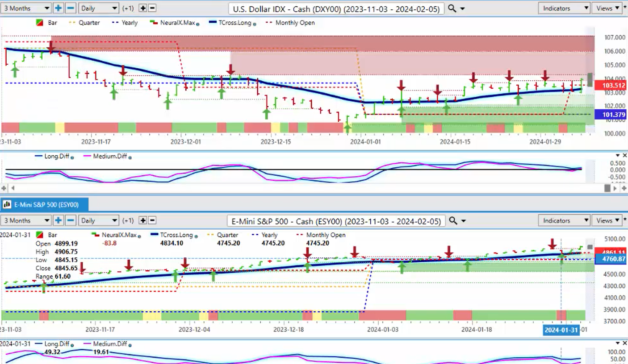628x364 pixels.
Task: Click the TCross.Long legend icon in E-Mini chart
Action: (154, 235)
